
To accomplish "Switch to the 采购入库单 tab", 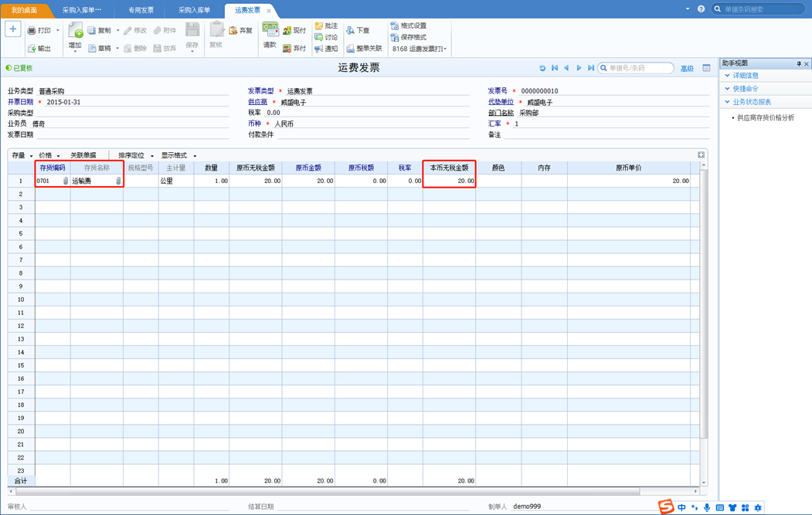I will 194,10.
